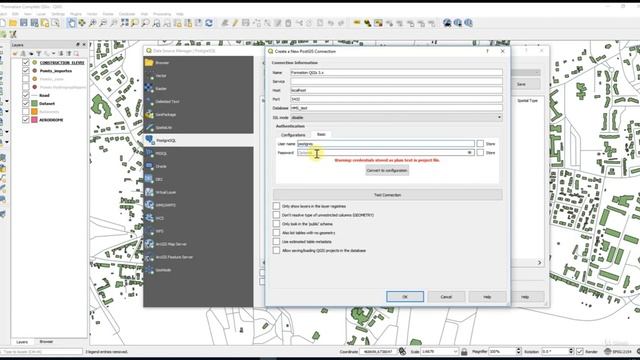Click Help in Data Source Manager window

point(525,297)
